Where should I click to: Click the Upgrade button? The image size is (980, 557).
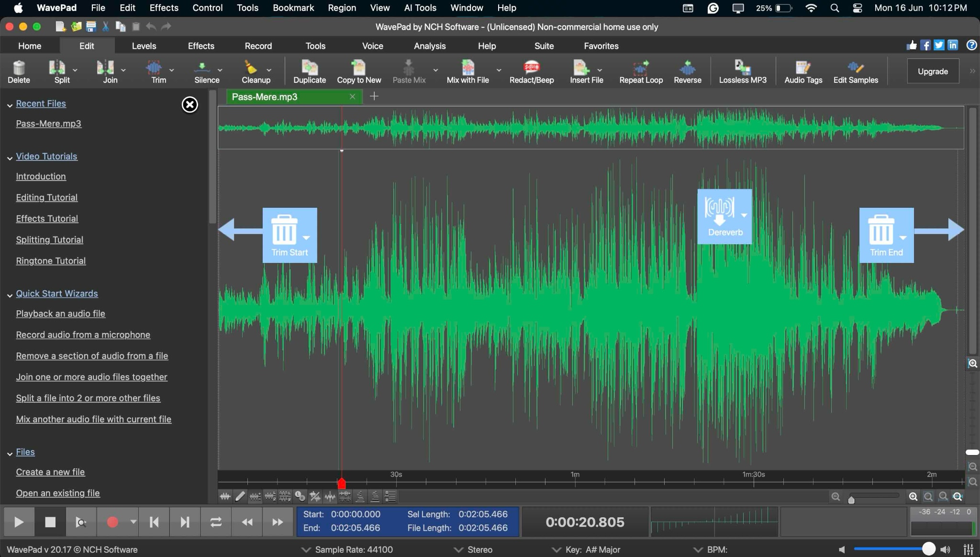pyautogui.click(x=933, y=71)
